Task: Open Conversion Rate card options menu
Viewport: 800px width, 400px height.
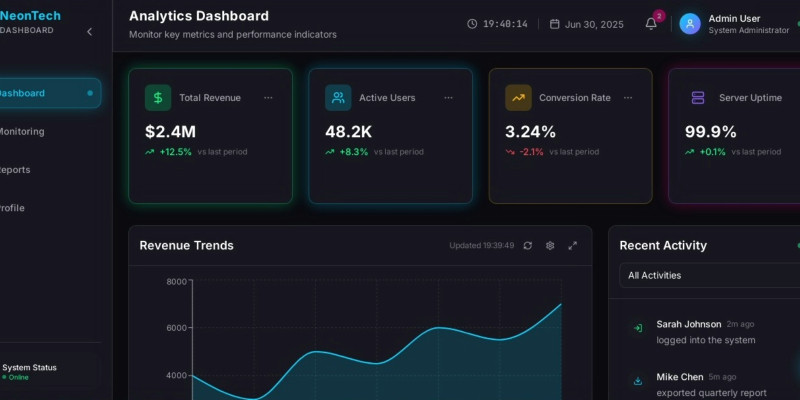Action: (628, 98)
